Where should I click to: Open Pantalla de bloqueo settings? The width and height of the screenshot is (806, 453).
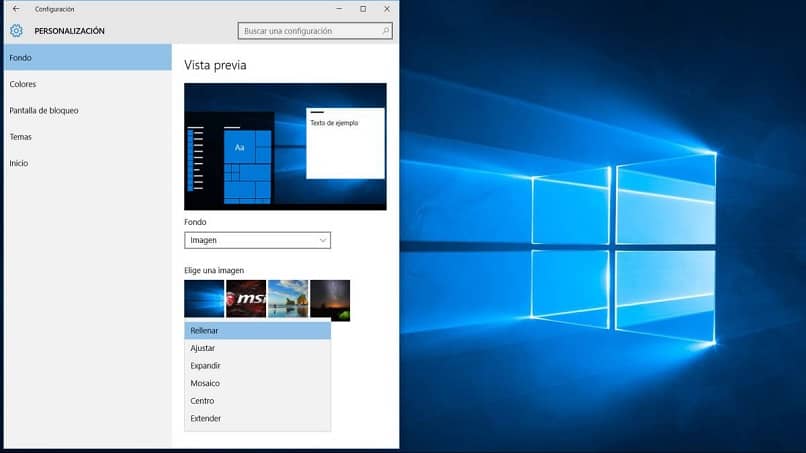tap(88, 110)
